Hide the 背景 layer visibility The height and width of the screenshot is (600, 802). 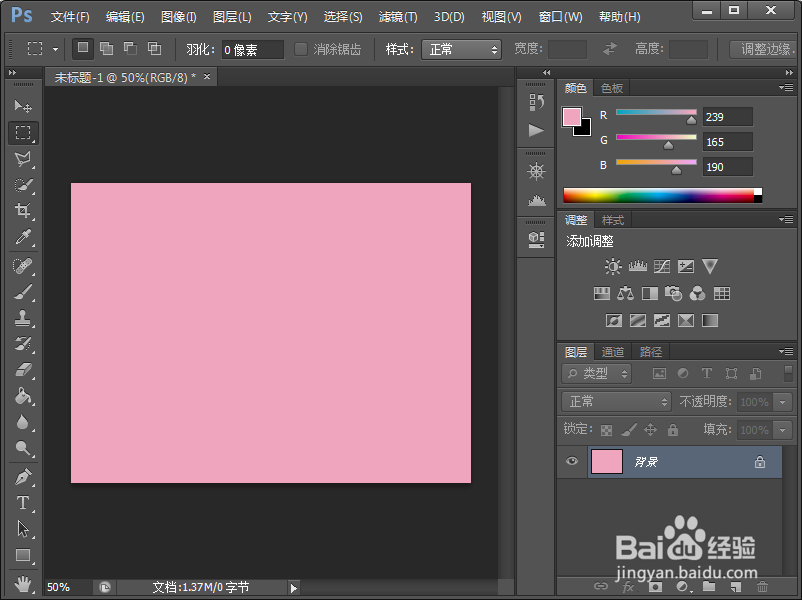point(572,461)
